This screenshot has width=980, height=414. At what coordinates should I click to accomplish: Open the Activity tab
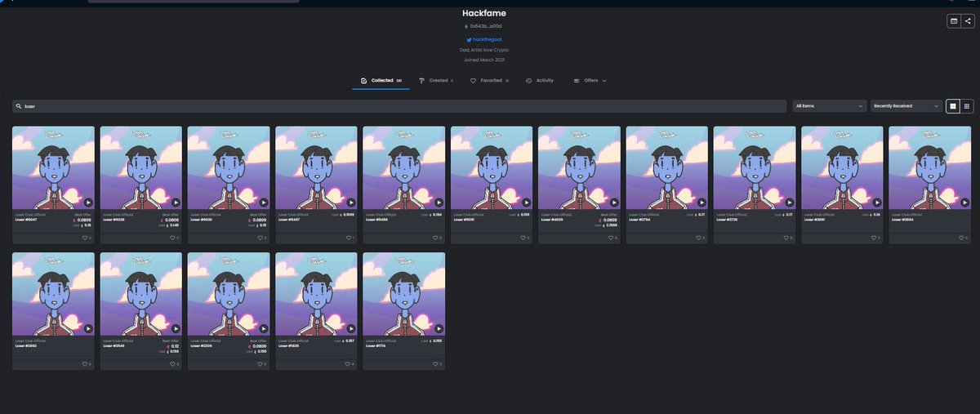(x=540, y=81)
